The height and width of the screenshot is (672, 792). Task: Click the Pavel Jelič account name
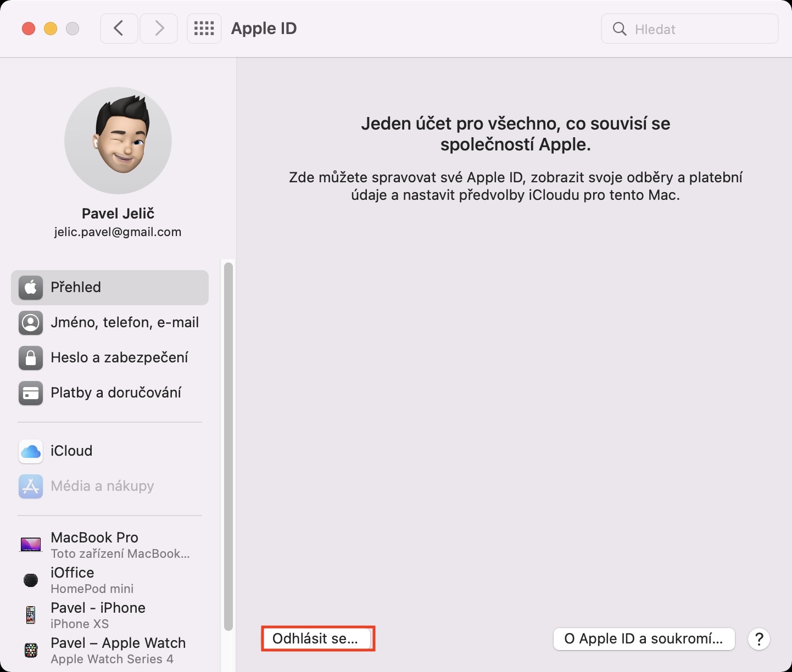pyautogui.click(x=118, y=214)
